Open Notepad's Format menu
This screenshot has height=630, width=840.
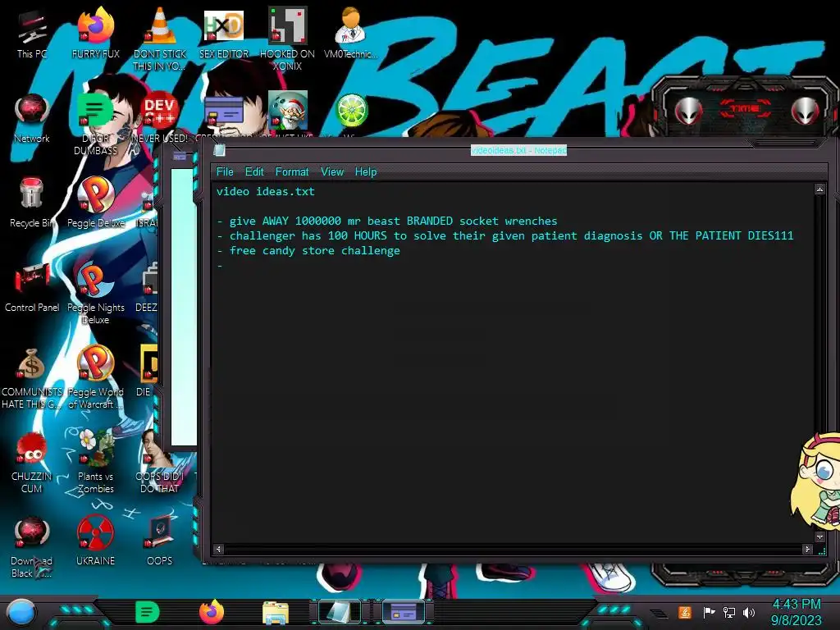pyautogui.click(x=291, y=172)
